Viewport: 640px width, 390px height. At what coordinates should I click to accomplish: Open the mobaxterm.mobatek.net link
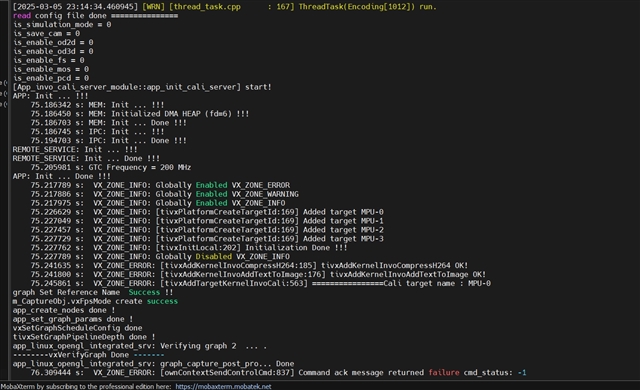223,386
